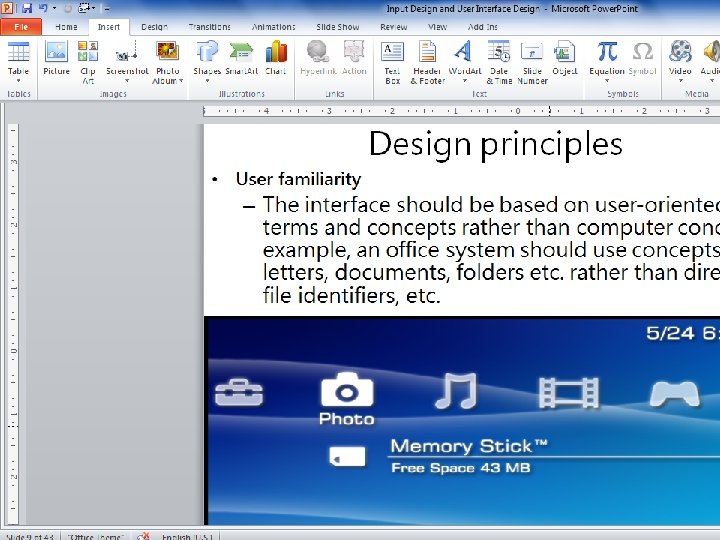Screen dimensions: 720x540
Task: Expand the WordArt dropdown arrow
Action: [465, 81]
